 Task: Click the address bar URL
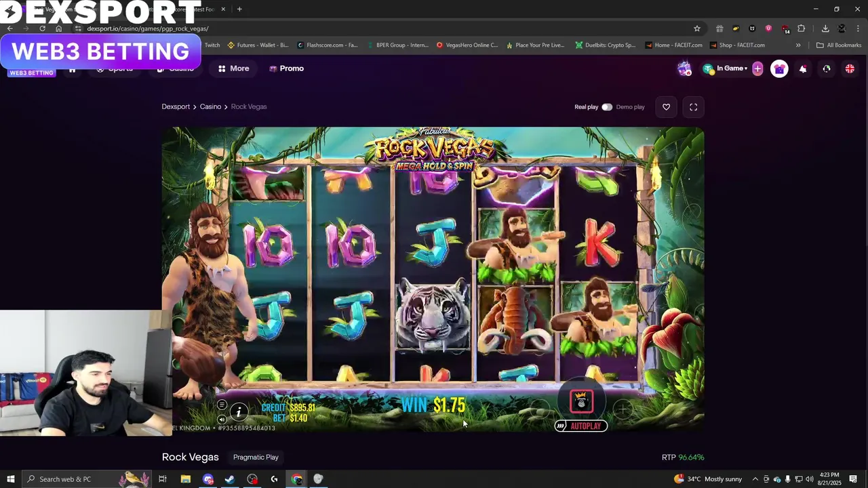coord(147,28)
